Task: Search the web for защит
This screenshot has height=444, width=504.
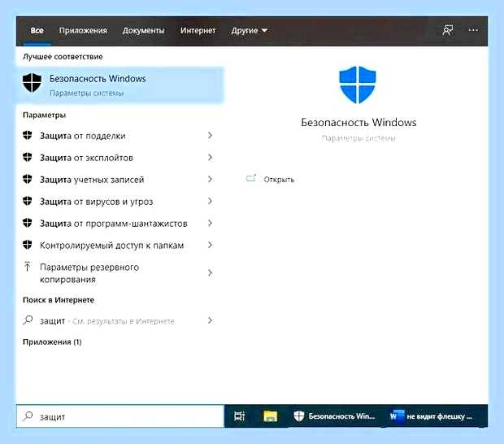Action: 118,320
